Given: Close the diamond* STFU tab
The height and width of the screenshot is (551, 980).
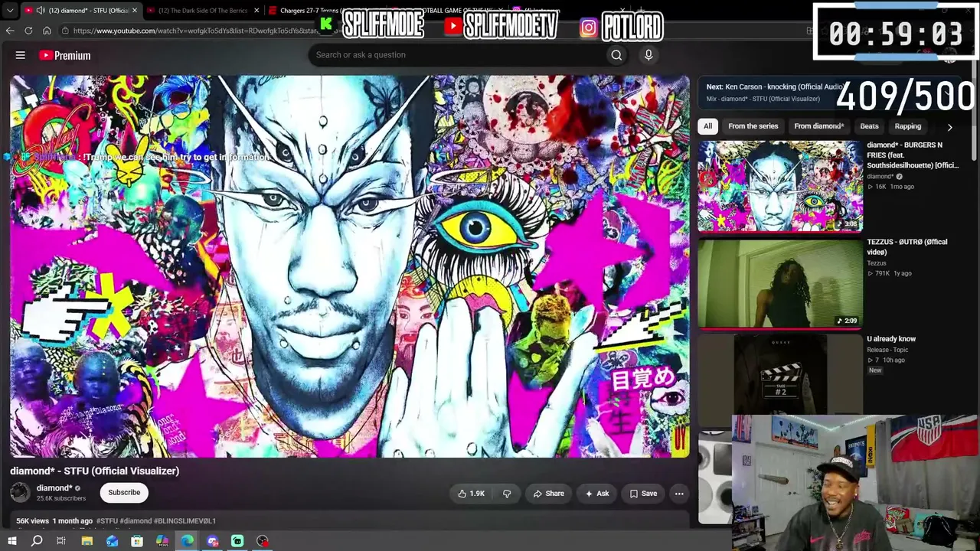Looking at the screenshot, I should coord(135,11).
